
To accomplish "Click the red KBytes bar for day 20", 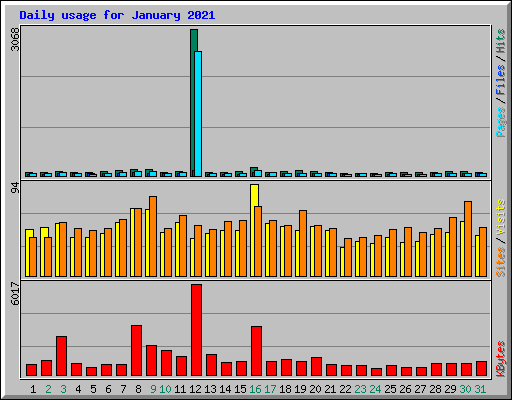I will (316, 367).
